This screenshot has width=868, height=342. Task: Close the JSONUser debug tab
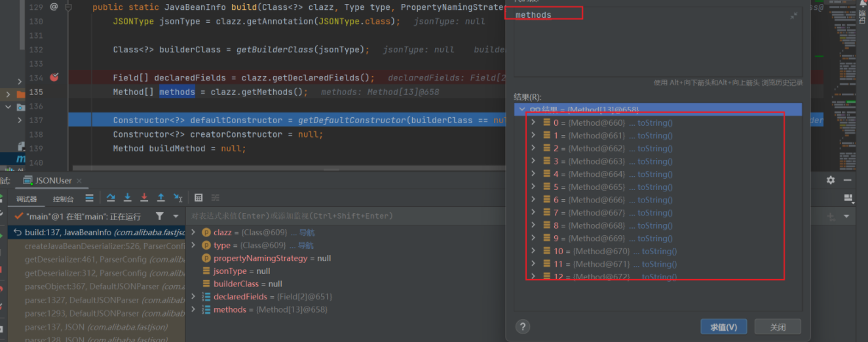tap(79, 181)
